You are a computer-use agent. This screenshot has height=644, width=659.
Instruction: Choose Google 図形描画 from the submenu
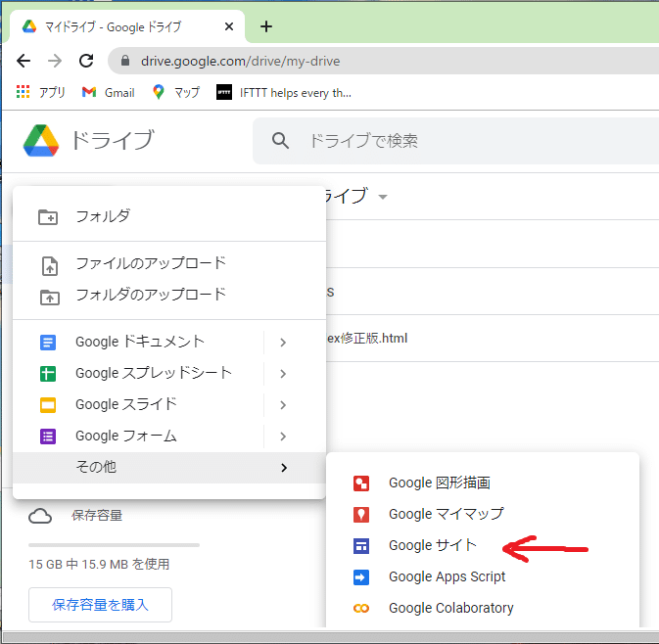pyautogui.click(x=483, y=483)
